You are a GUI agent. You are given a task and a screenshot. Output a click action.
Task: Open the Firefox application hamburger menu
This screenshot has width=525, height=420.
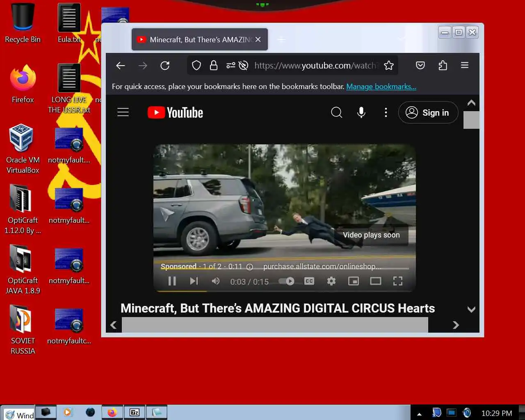point(465,65)
